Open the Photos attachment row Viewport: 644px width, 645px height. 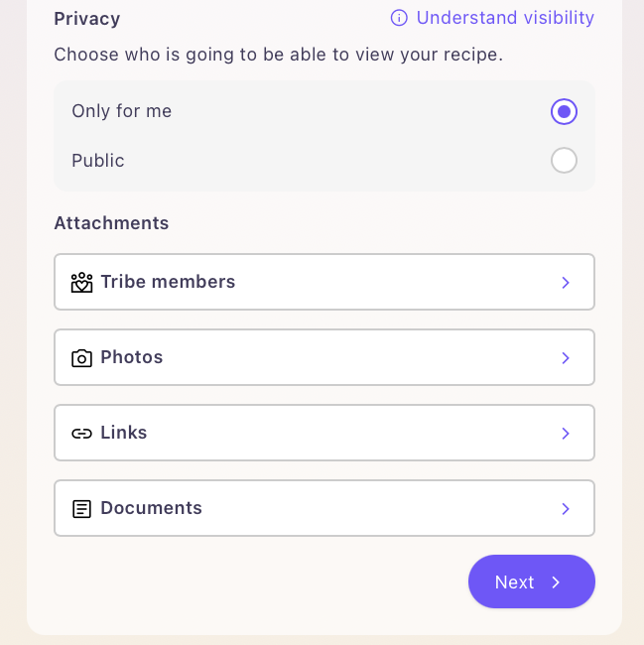point(323,357)
